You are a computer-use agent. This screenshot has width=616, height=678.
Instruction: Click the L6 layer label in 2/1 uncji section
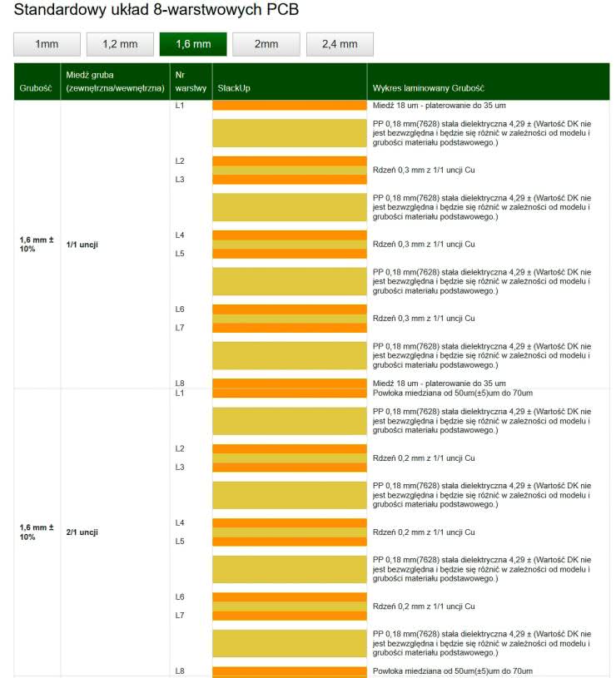point(180,596)
